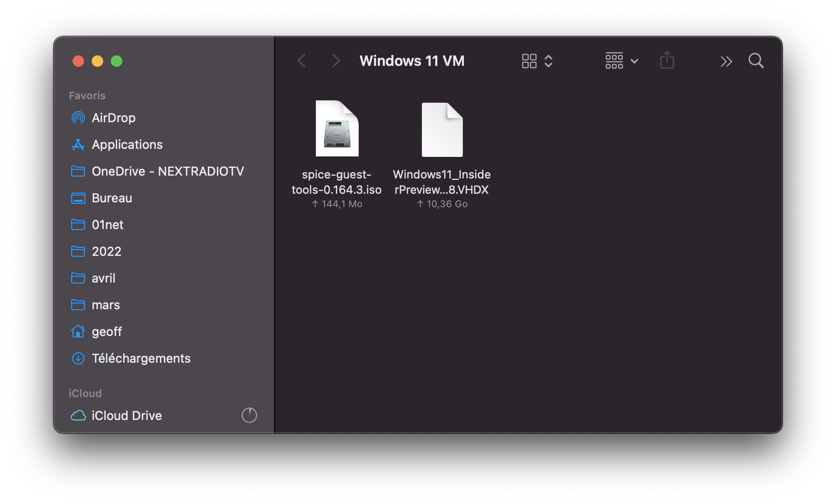Viewport: 836px width, 504px height.
Task: Close the Finder window with the red button
Action: click(x=78, y=61)
